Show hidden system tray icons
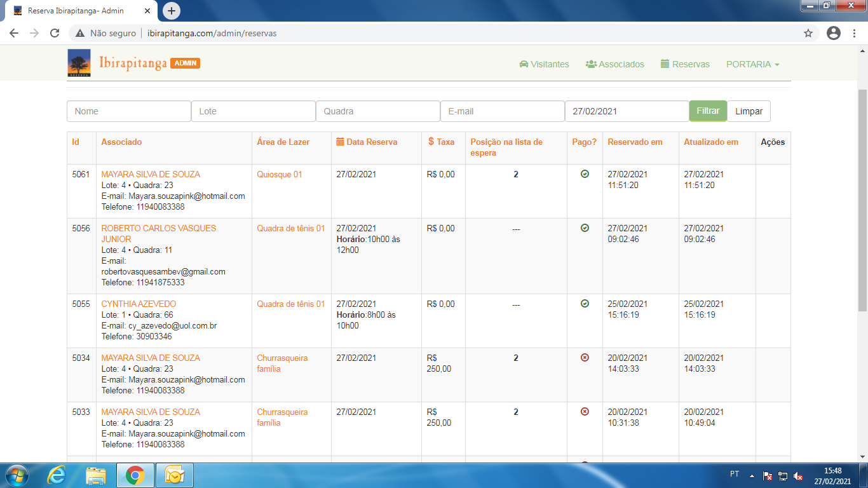868x488 pixels. click(x=752, y=475)
